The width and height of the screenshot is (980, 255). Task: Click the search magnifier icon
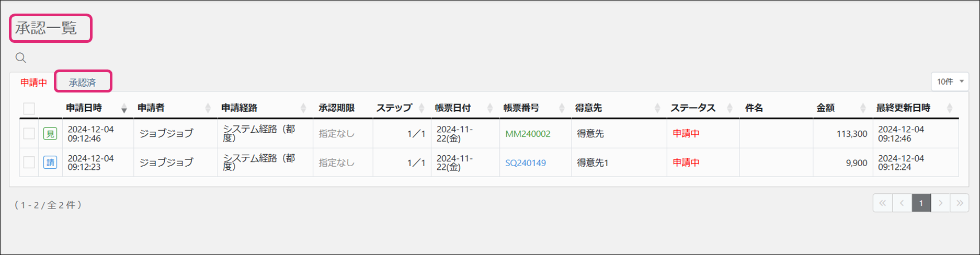click(x=21, y=57)
